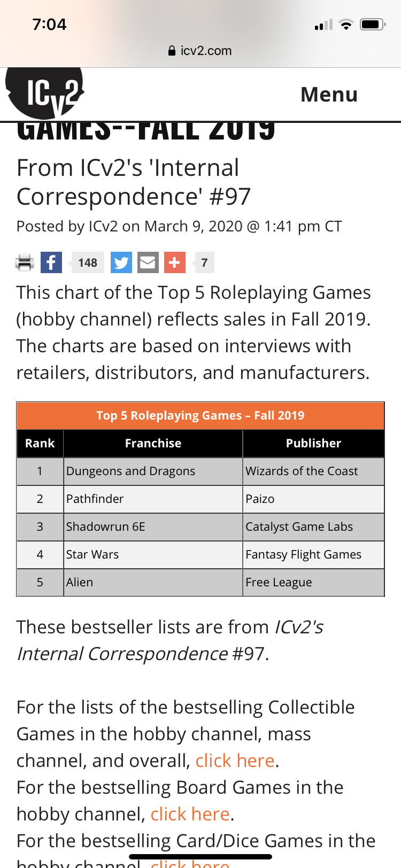Screen dimensions: 401x868
Task: Tap the icv2.com address bar
Action: pyautogui.click(x=200, y=51)
